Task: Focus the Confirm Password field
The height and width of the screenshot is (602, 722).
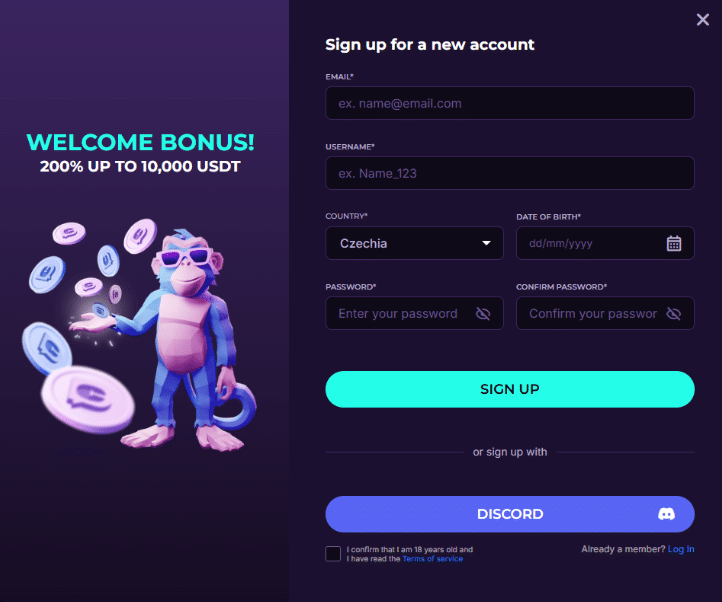Action: 592,314
